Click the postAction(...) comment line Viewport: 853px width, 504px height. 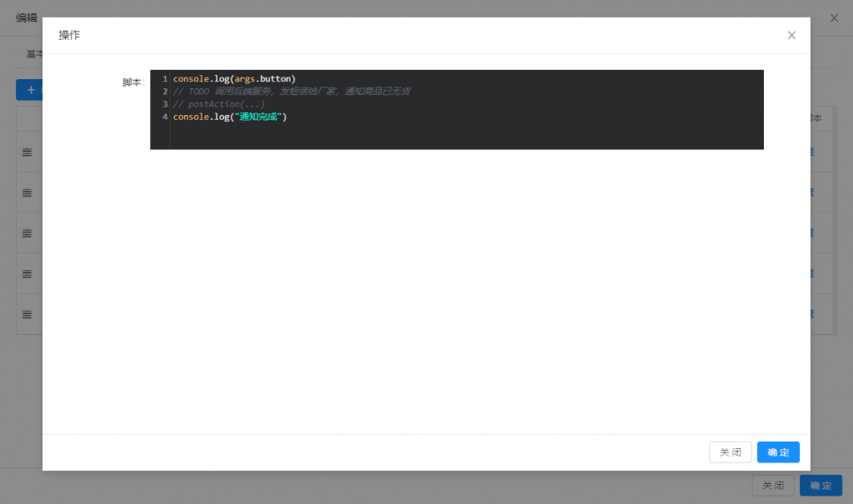(x=219, y=104)
